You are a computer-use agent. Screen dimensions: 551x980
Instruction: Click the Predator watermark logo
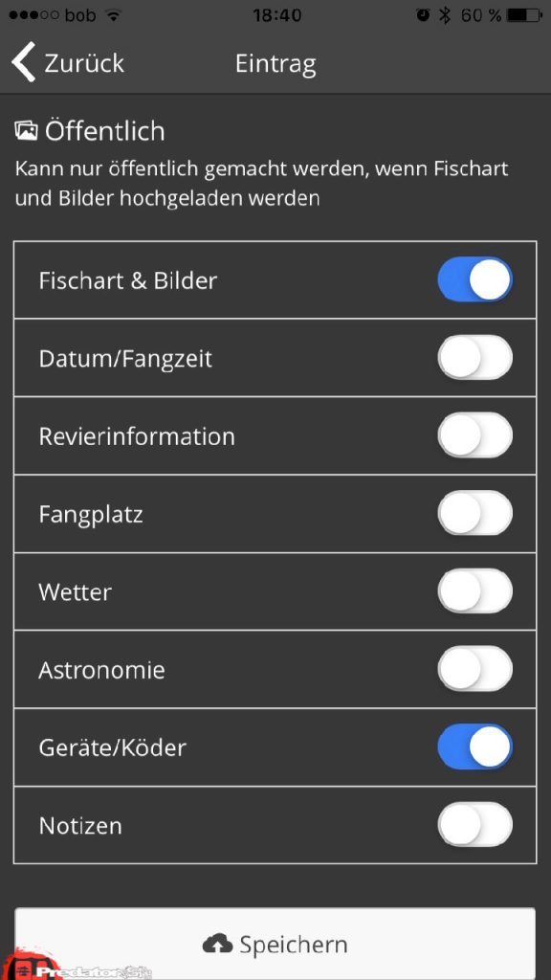[x=72, y=967]
